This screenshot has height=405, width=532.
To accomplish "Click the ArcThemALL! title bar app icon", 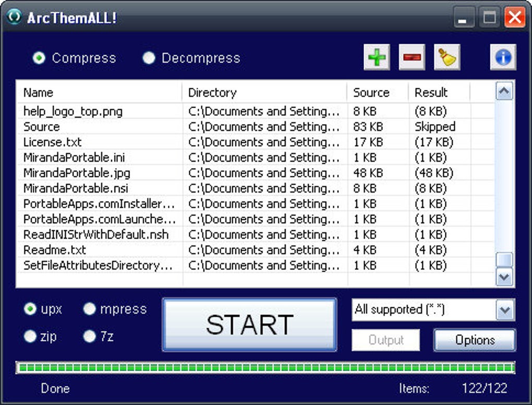I will [x=14, y=16].
